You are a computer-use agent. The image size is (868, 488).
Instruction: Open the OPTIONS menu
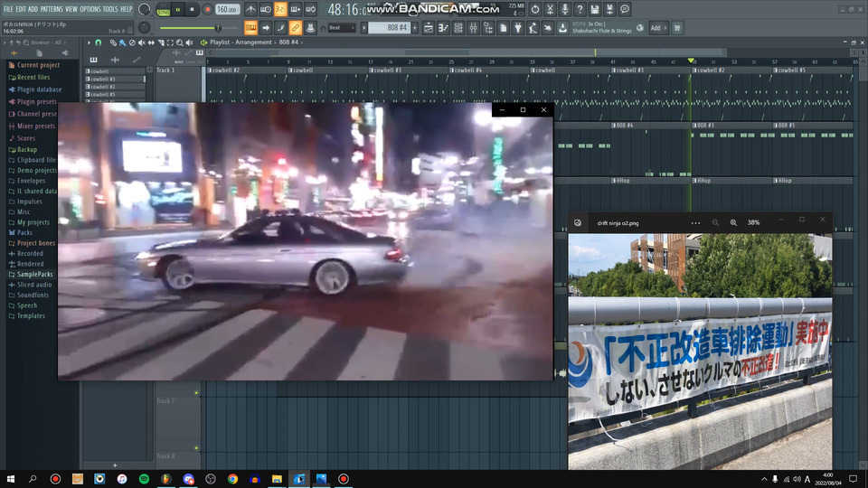90,9
